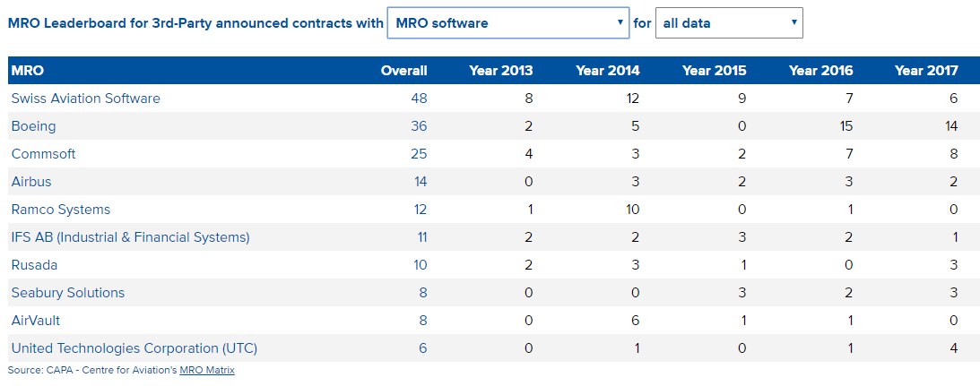Click AirVault overall value 8
Image resolution: width=980 pixels, height=386 pixels.
click(423, 321)
